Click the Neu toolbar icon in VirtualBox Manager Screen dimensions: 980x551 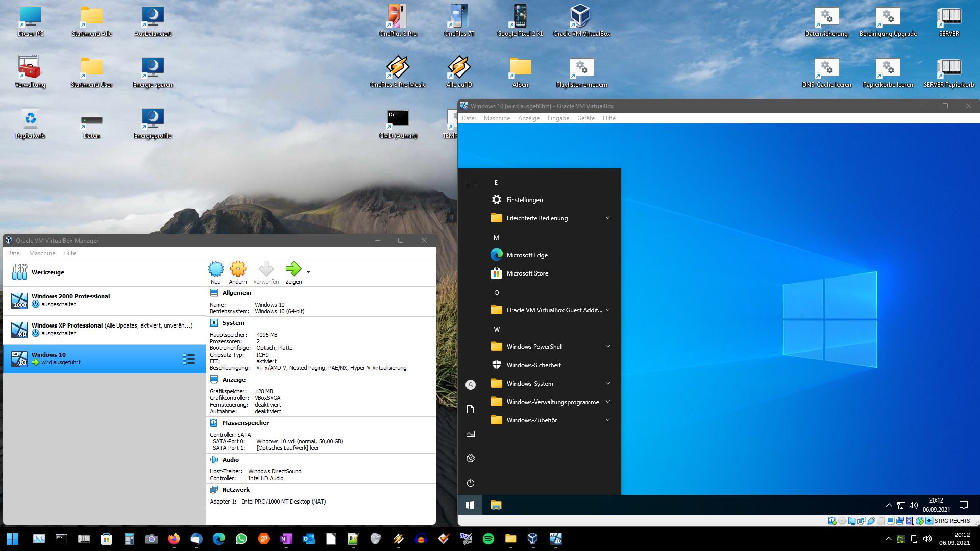[216, 269]
